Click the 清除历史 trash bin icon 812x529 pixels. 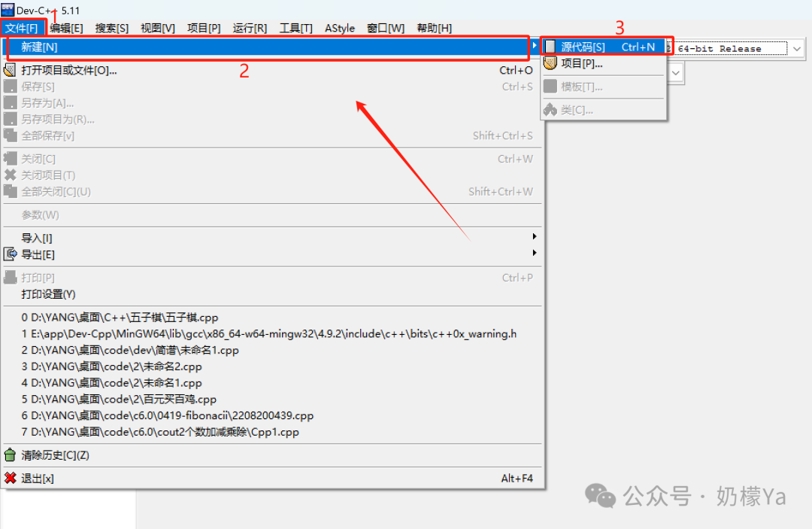tap(10, 455)
